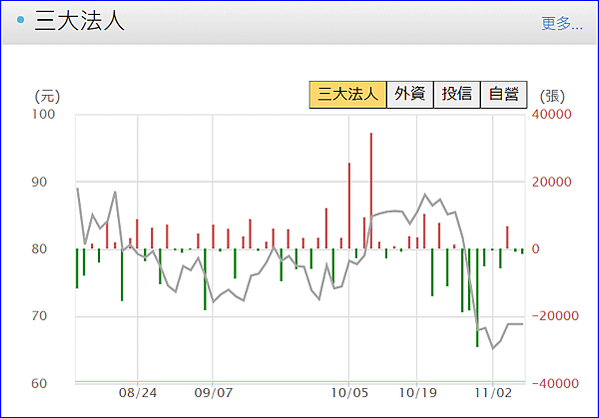Open the 更多... link

[x=562, y=23]
